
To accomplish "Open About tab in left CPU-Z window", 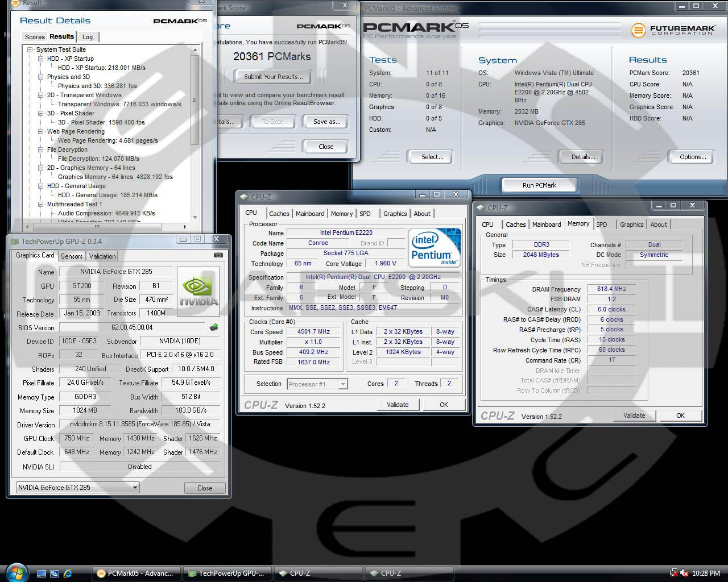I will click(422, 214).
